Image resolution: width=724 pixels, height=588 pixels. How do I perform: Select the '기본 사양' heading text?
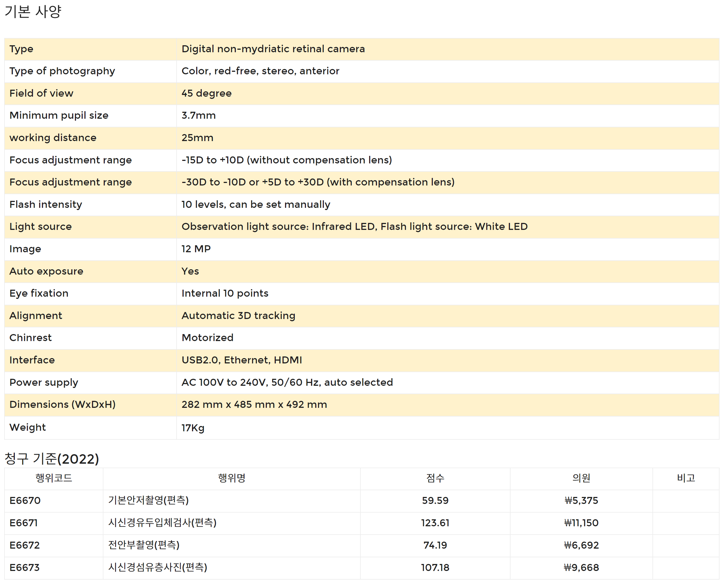pos(33,11)
